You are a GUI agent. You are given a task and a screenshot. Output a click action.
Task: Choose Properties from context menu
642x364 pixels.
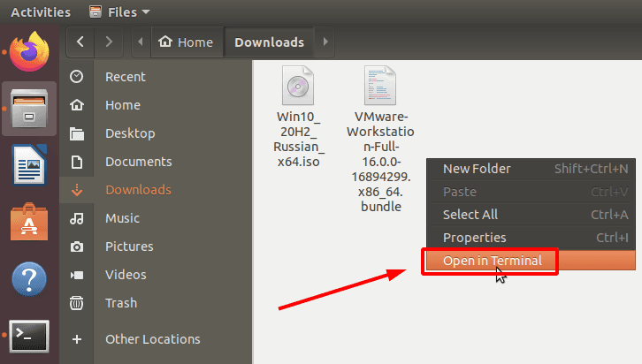click(x=531, y=237)
